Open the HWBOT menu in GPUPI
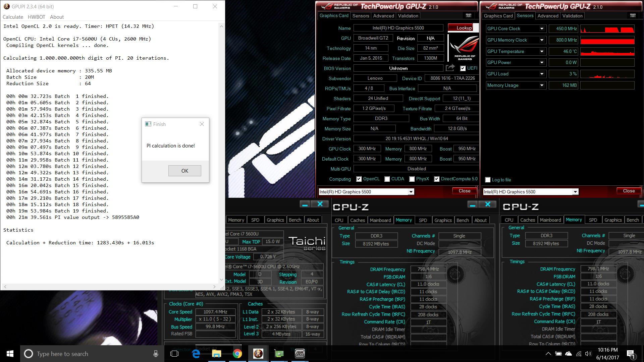The height and width of the screenshot is (362, 644). [37, 17]
